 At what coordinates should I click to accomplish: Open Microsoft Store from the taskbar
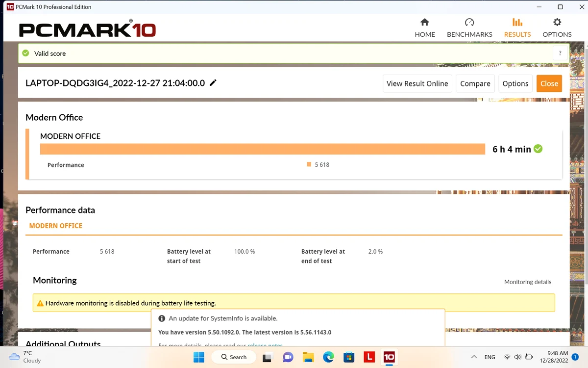(348, 357)
